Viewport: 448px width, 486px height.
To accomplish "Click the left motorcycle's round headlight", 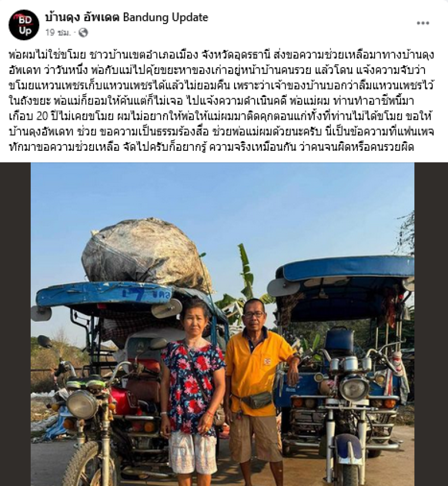I will pos(82,405).
